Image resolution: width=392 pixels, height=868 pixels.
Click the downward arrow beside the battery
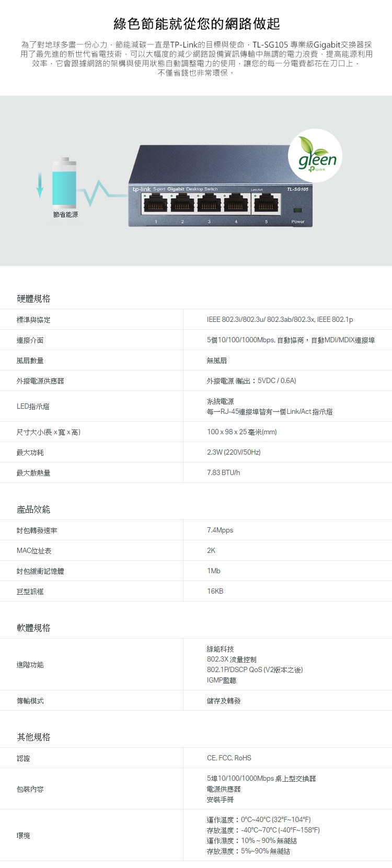point(40,185)
